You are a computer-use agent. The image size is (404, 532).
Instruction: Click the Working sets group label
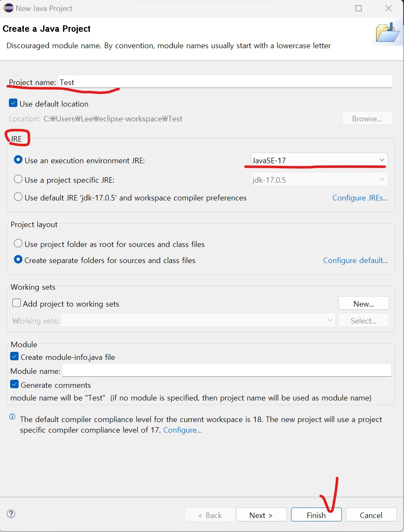33,287
